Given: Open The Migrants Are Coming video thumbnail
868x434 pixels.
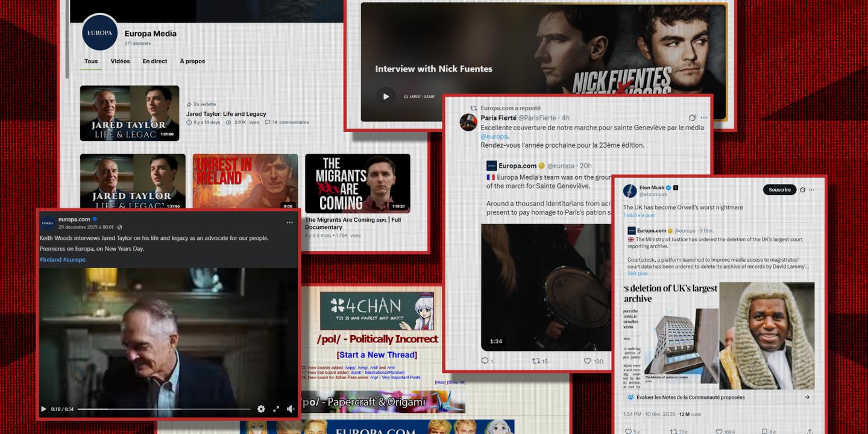Looking at the screenshot, I should pos(357,183).
